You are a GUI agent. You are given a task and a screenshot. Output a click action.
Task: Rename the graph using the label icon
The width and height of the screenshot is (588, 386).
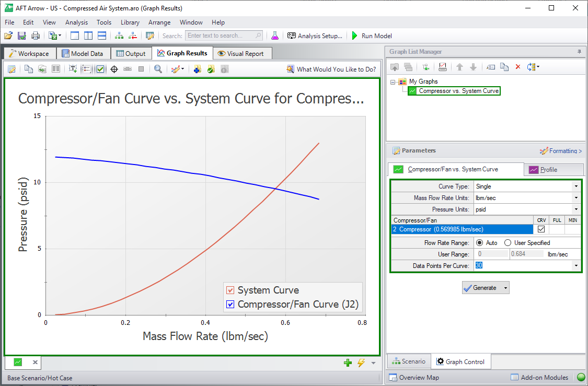490,67
